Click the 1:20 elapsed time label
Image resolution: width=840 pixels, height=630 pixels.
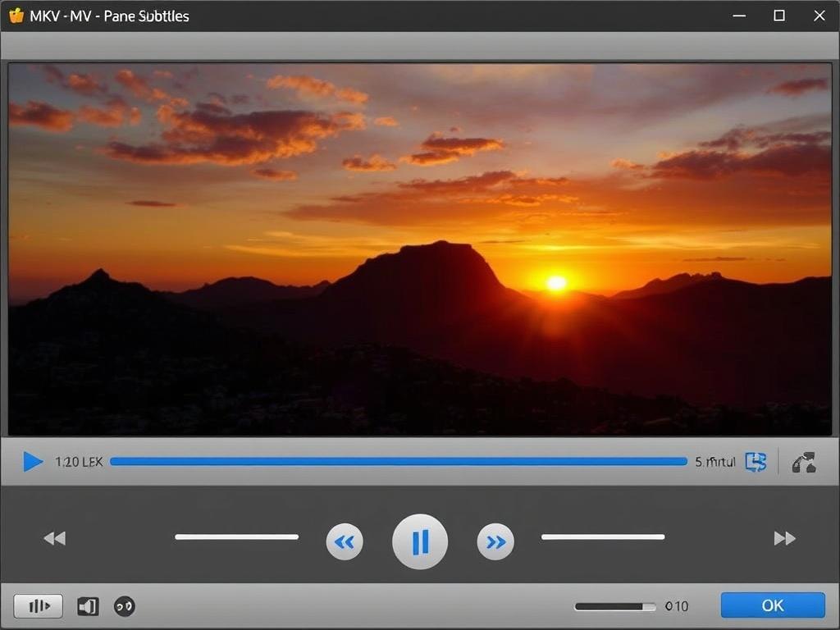(x=79, y=462)
